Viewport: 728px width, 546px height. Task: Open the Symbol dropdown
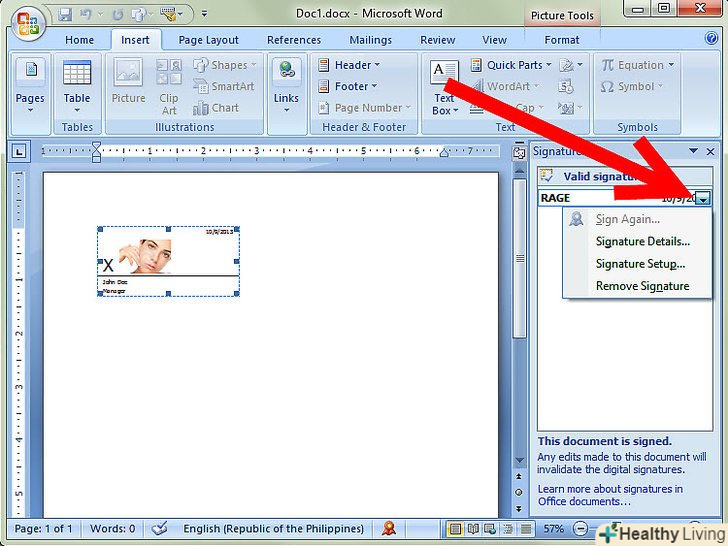(631, 86)
